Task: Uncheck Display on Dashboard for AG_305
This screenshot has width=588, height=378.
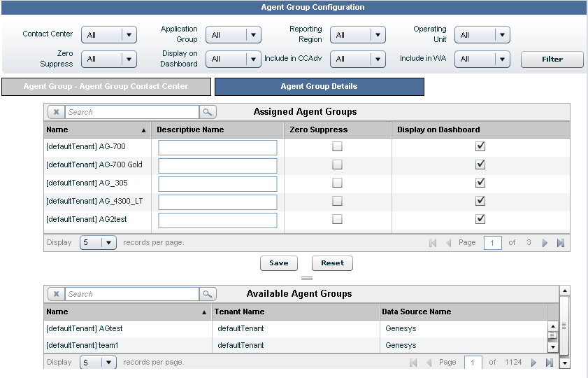Action: point(480,183)
